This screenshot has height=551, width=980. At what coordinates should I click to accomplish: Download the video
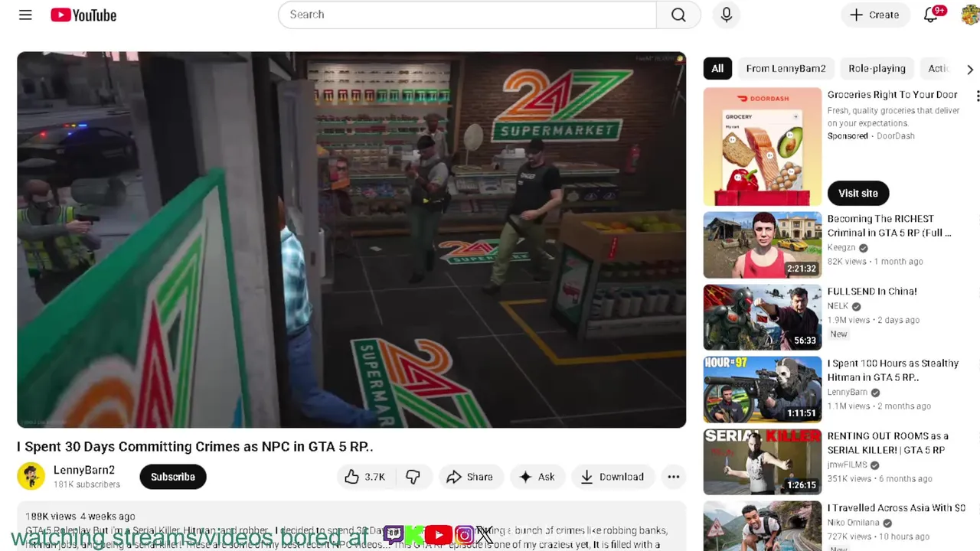pos(612,477)
